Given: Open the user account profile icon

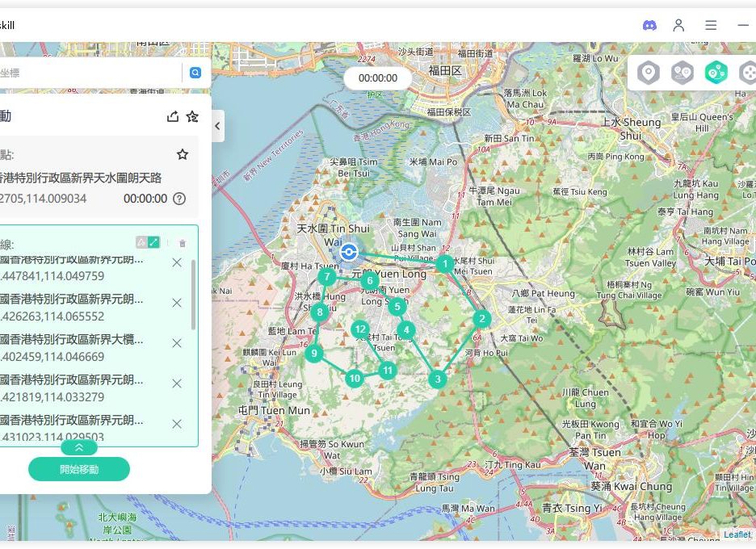Looking at the screenshot, I should (678, 25).
